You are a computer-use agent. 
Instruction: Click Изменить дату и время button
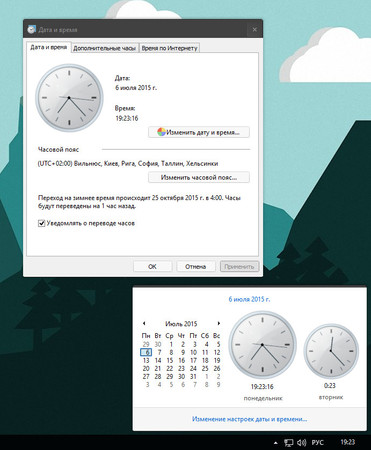tap(199, 132)
